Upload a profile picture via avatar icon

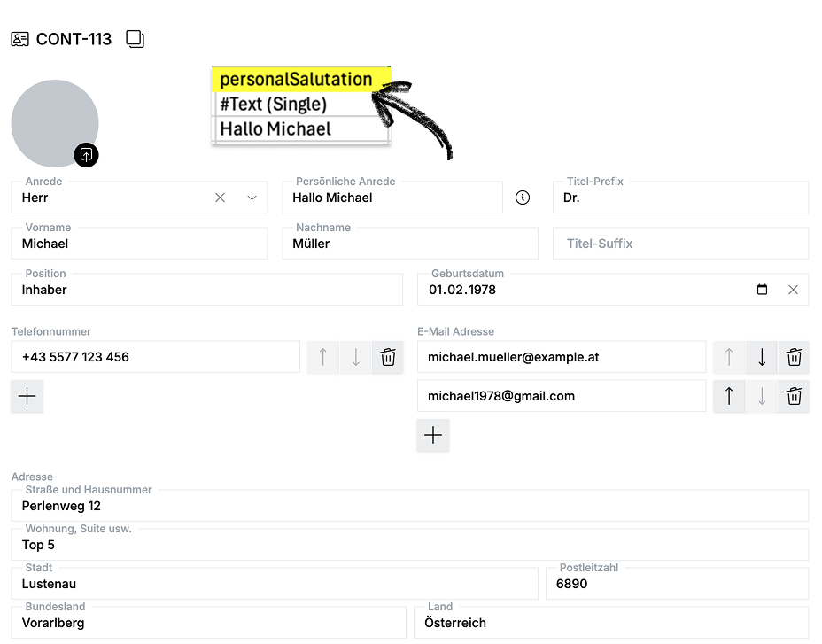(86, 155)
